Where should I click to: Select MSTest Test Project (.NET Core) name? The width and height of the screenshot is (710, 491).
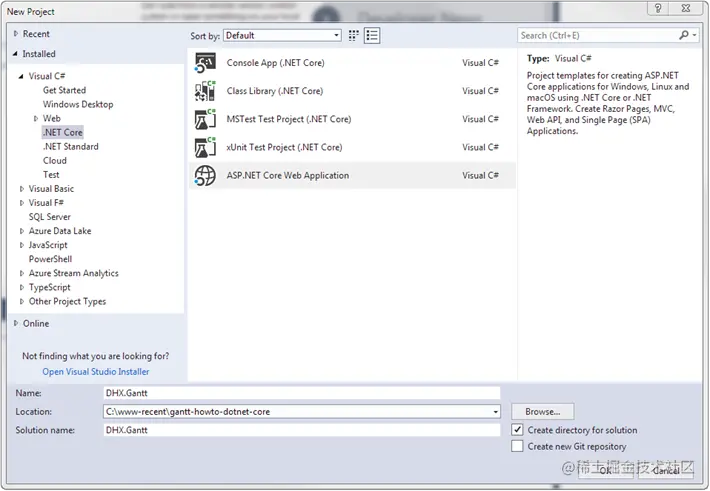point(289,119)
